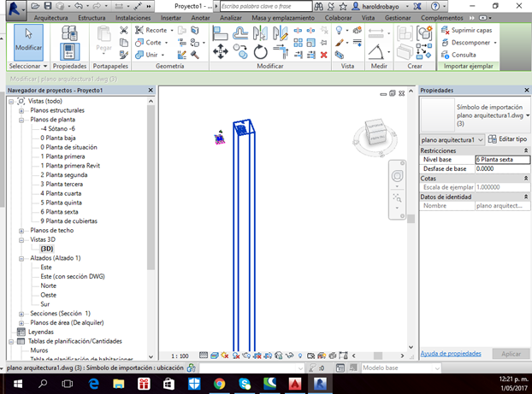Select the Rotar circular arrow tool
532x394 pixels.
pyautogui.click(x=261, y=52)
